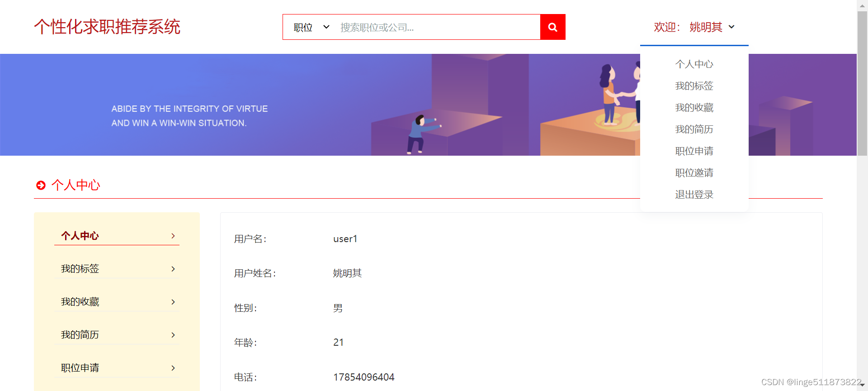Focus the 搜索职位或公司 search field

coord(437,27)
